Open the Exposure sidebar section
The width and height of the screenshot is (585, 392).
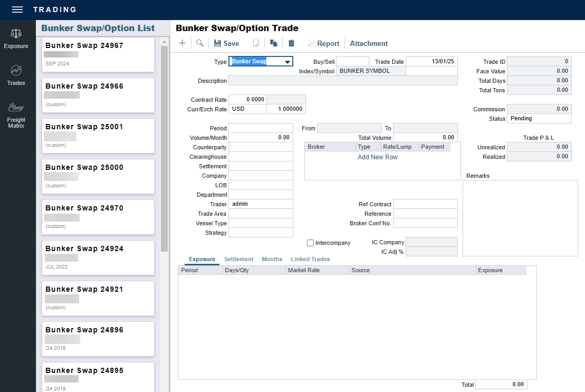(16, 39)
